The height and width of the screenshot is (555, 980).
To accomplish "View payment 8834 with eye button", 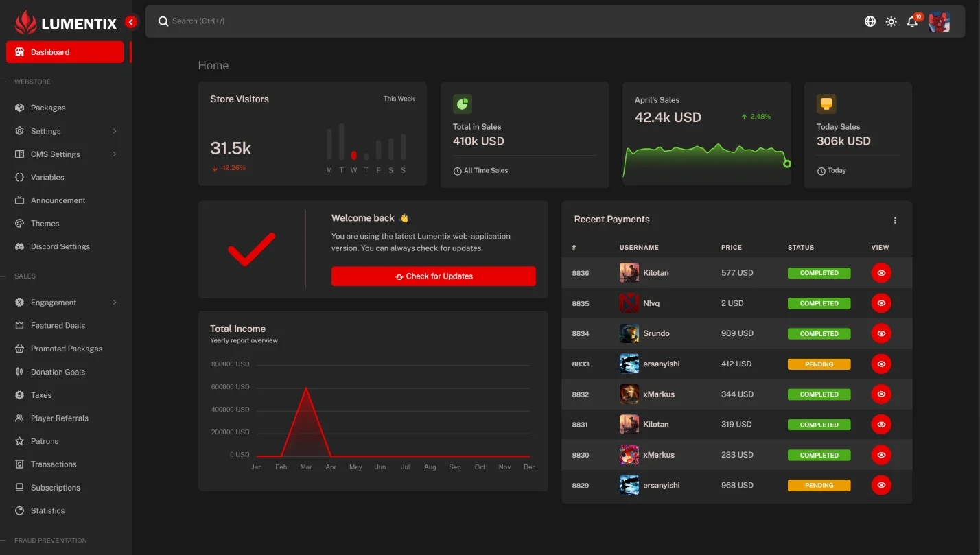I will pos(881,333).
